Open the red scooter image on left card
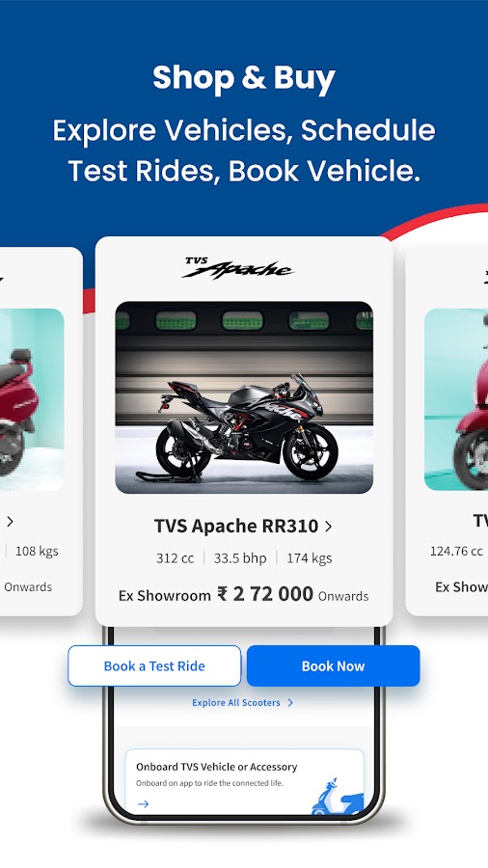488x868 pixels. [x=32, y=399]
